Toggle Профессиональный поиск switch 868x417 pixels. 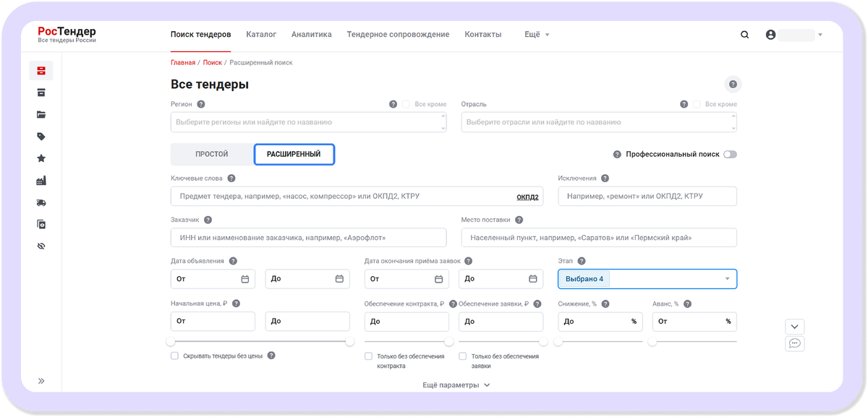[730, 154]
